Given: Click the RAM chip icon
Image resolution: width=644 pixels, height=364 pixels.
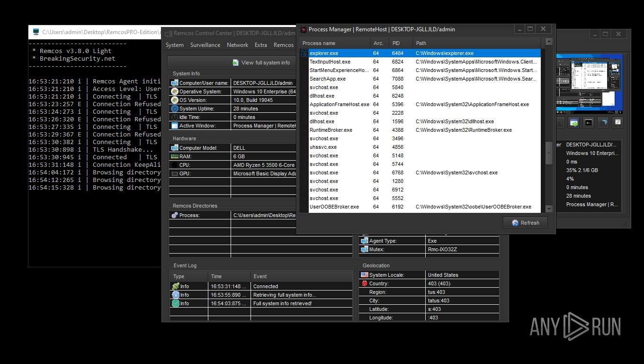Looking at the screenshot, I should tap(175, 156).
